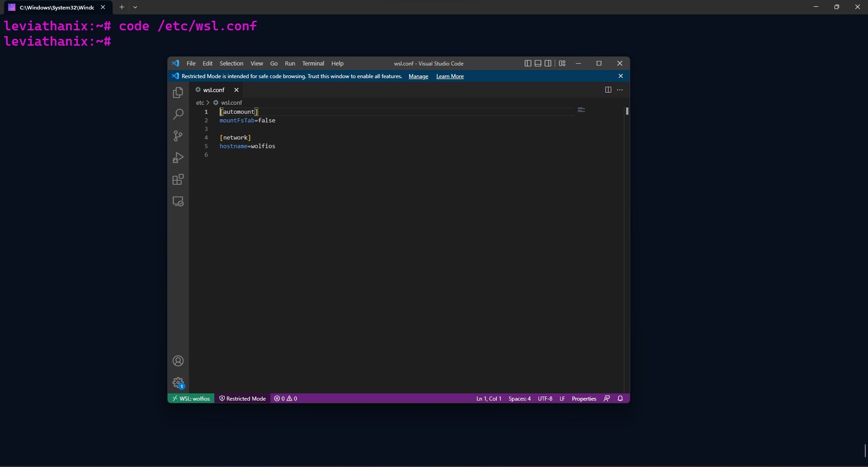Toggle the primary side bar visibility

(x=528, y=63)
